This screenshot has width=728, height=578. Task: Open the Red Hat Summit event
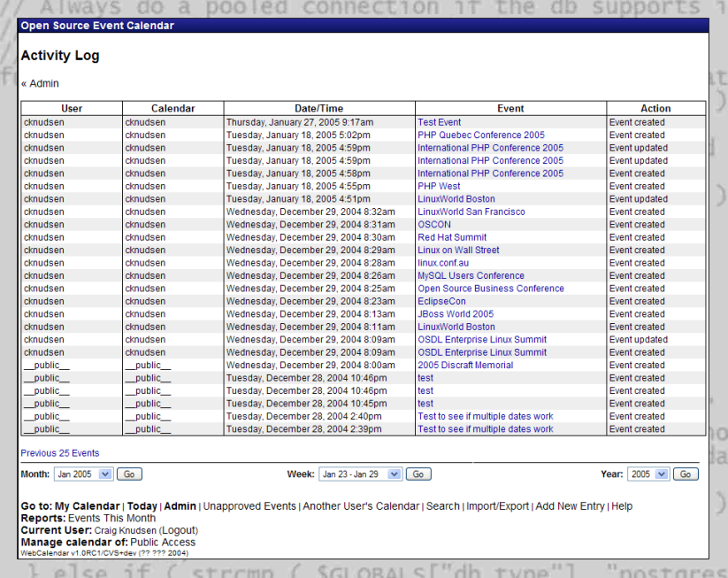click(452, 237)
